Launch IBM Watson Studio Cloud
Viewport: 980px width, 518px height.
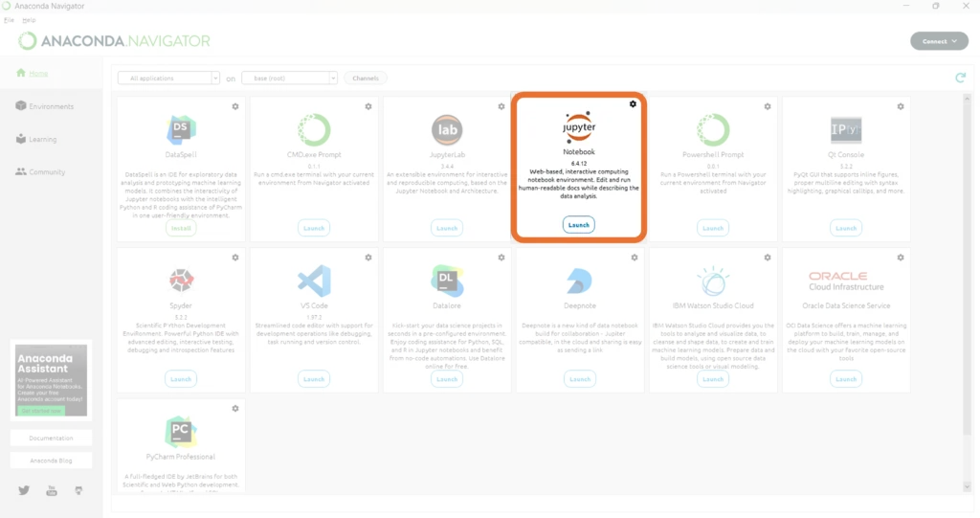pos(713,379)
